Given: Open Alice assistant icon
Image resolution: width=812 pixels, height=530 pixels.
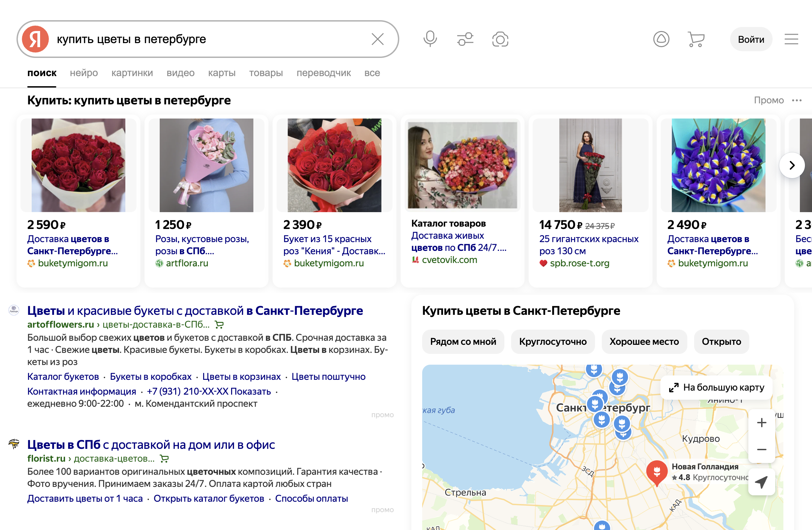Looking at the screenshot, I should 661,39.
